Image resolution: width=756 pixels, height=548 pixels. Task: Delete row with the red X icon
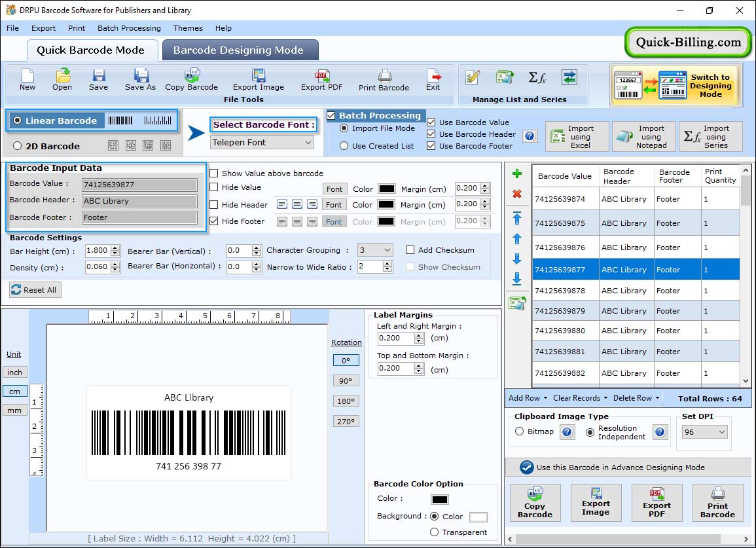click(517, 194)
